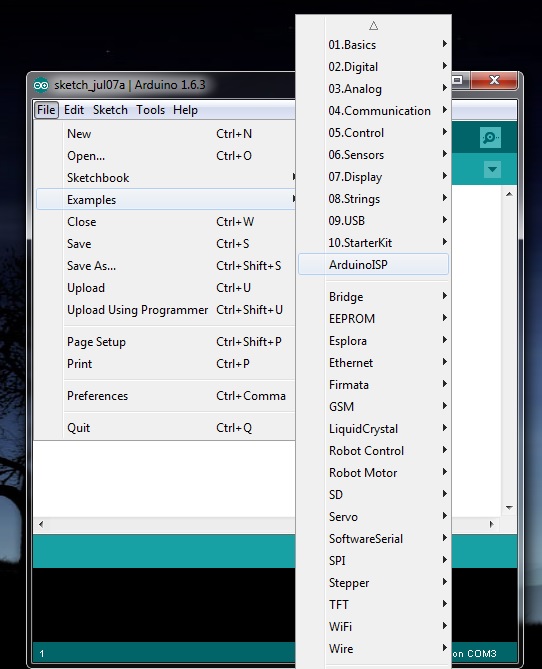
Task: Expand SD library examples
Action: pyautogui.click(x=373, y=495)
